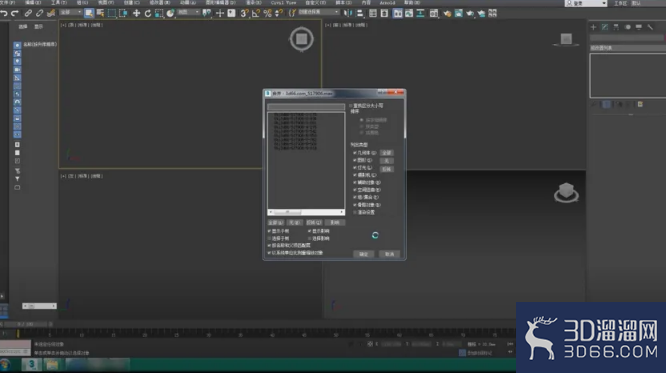Toggle the Window/Crossing selection icon

123,13
